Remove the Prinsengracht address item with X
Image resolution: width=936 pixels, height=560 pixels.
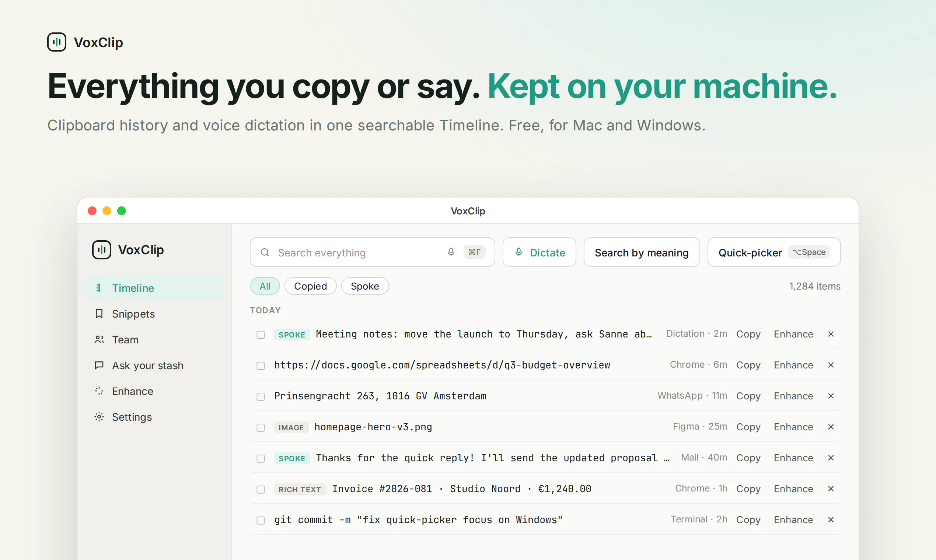831,396
